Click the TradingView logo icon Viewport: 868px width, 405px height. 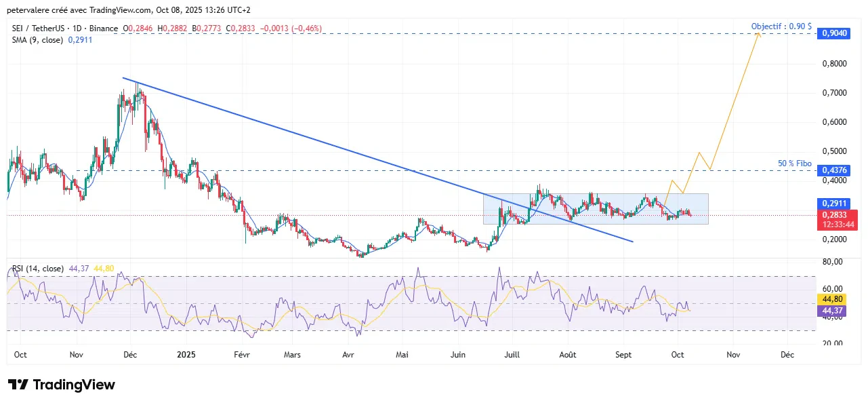(x=18, y=385)
